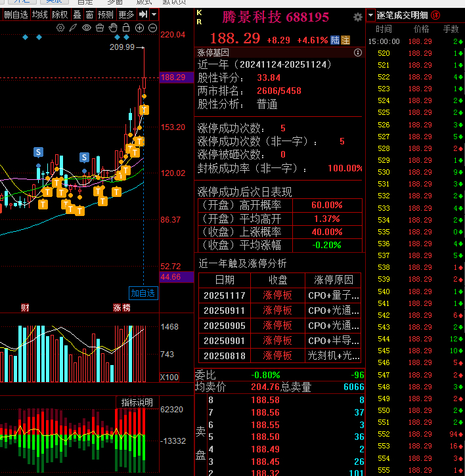Select the pen drawing tool
465x476 pixels.
(x=73, y=28)
